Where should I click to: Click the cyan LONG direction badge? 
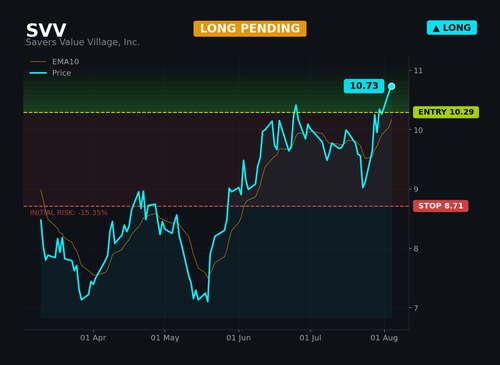coord(452,28)
